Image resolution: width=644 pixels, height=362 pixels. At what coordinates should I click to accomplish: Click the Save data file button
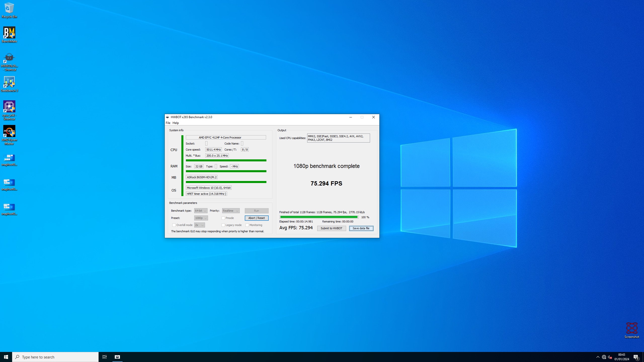(361, 228)
